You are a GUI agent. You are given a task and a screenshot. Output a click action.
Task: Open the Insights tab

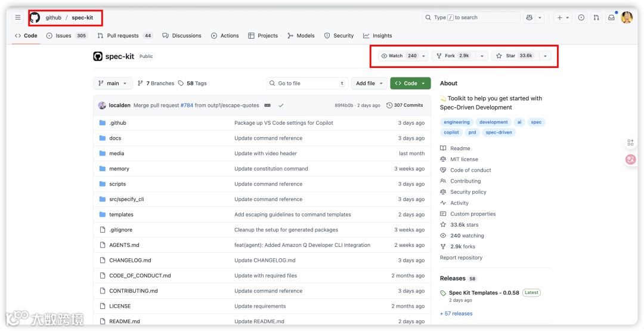coord(377,36)
